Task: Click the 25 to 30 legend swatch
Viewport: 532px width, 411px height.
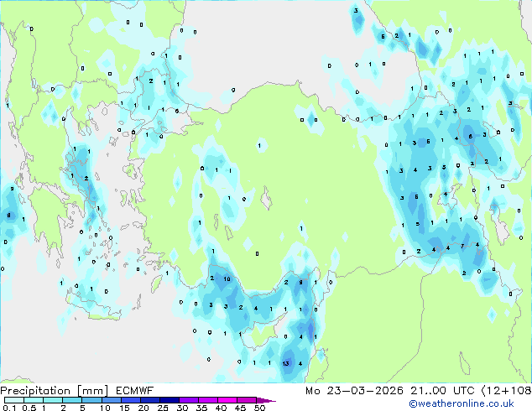Action: coord(169,400)
